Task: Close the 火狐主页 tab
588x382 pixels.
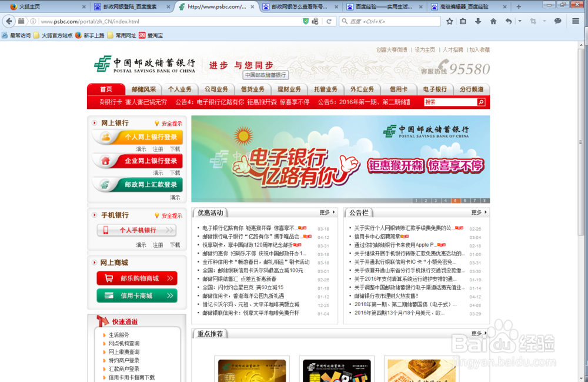Action: 83,6
